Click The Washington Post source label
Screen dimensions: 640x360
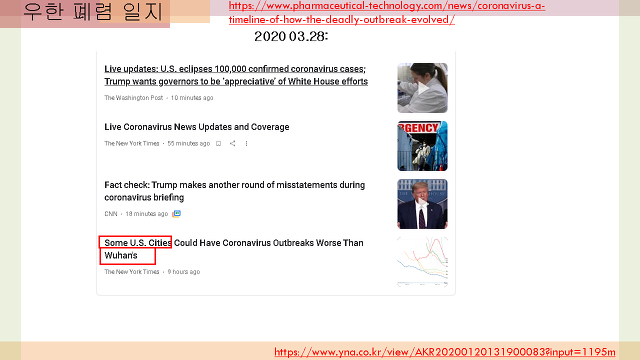[x=133, y=98]
